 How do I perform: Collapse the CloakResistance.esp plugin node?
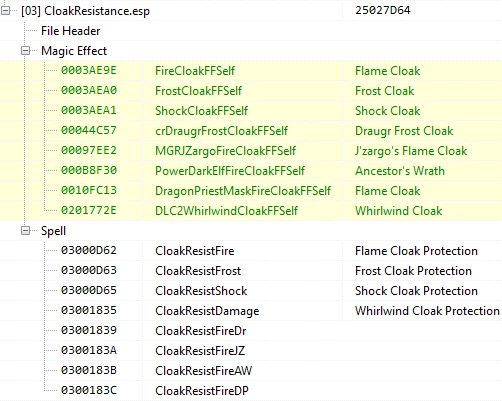point(5,11)
